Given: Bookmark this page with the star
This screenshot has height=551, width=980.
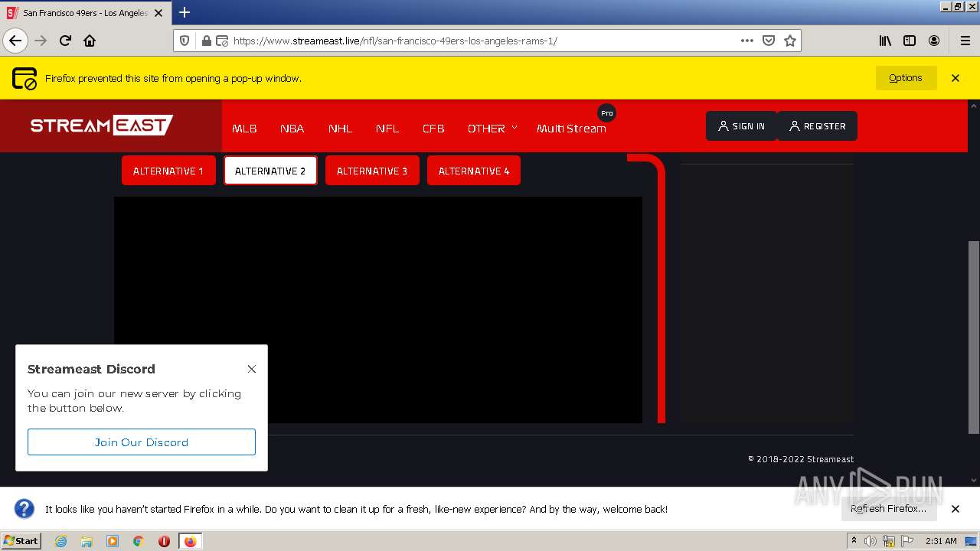Looking at the screenshot, I should tap(790, 41).
